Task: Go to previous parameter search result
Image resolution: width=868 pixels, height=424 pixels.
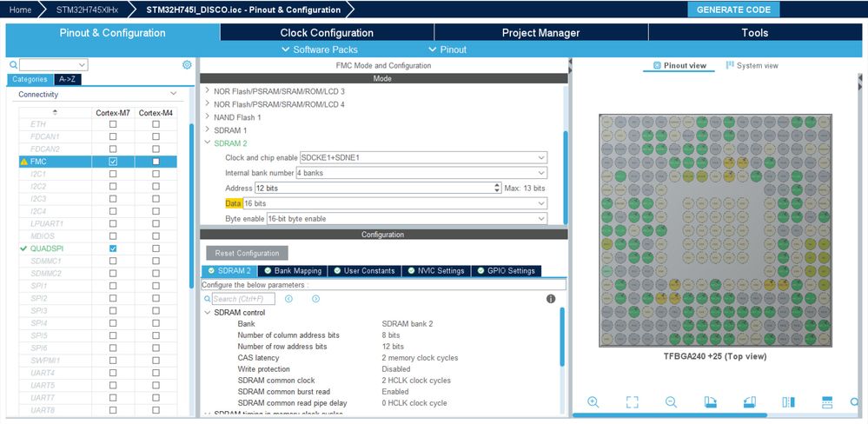Action: coord(288,299)
